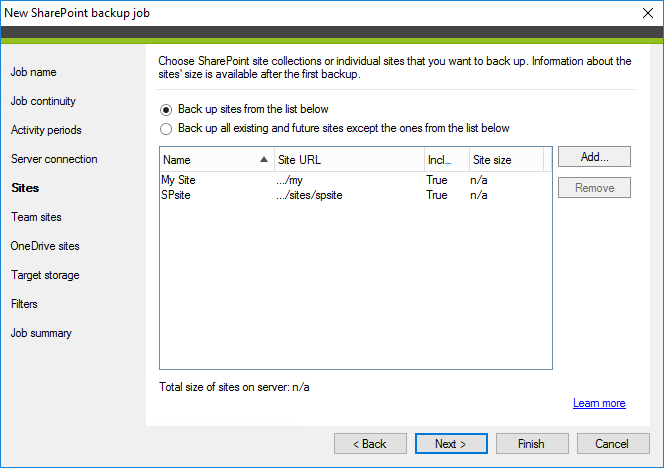Open the Learn more link
The width and height of the screenshot is (664, 468).
[599, 403]
